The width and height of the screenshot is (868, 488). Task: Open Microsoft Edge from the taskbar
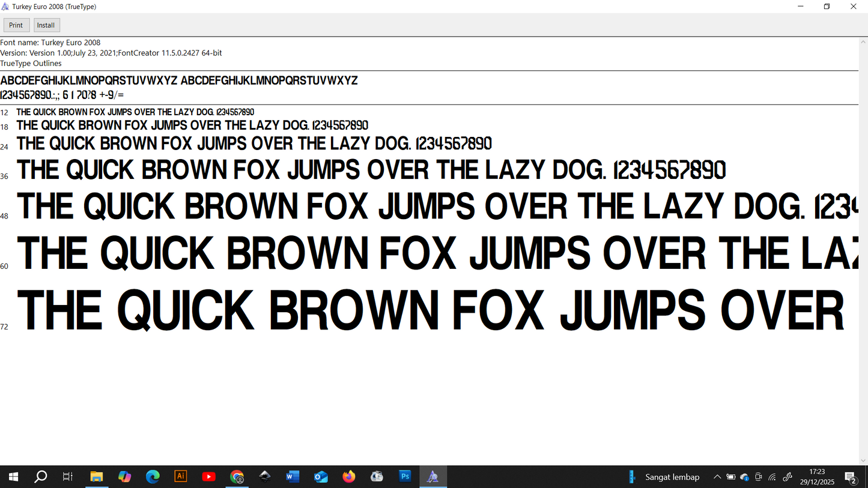[x=153, y=477]
